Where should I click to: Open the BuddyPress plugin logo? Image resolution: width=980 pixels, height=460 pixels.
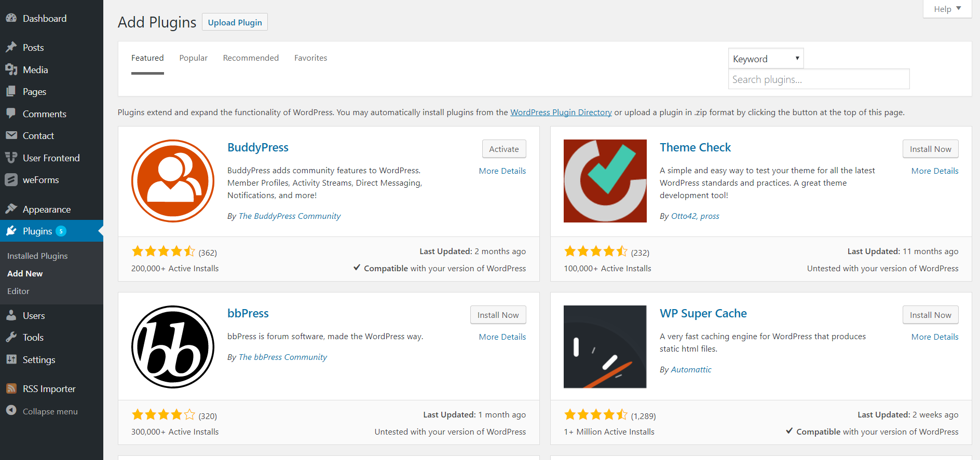pos(173,181)
